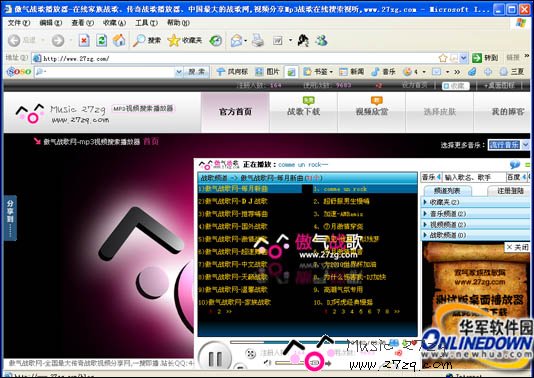Close the scroll advertisement with 关闭
The width and height of the screenshot is (534, 378).
click(x=517, y=247)
